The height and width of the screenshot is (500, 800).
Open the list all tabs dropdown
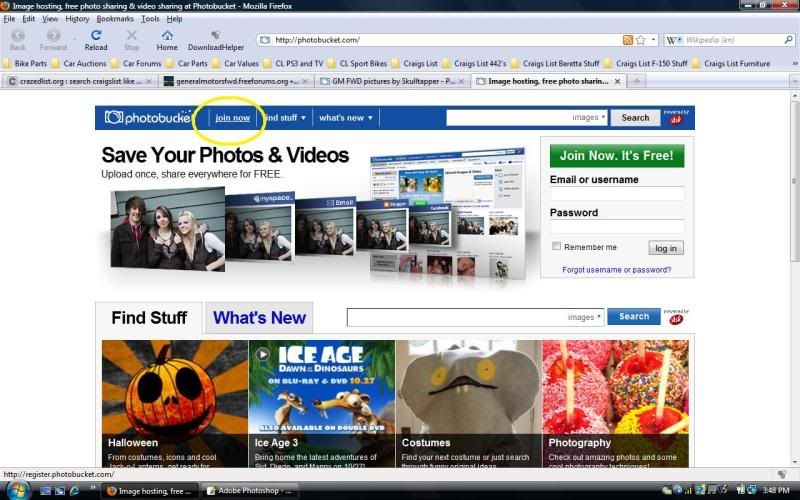pos(794,81)
